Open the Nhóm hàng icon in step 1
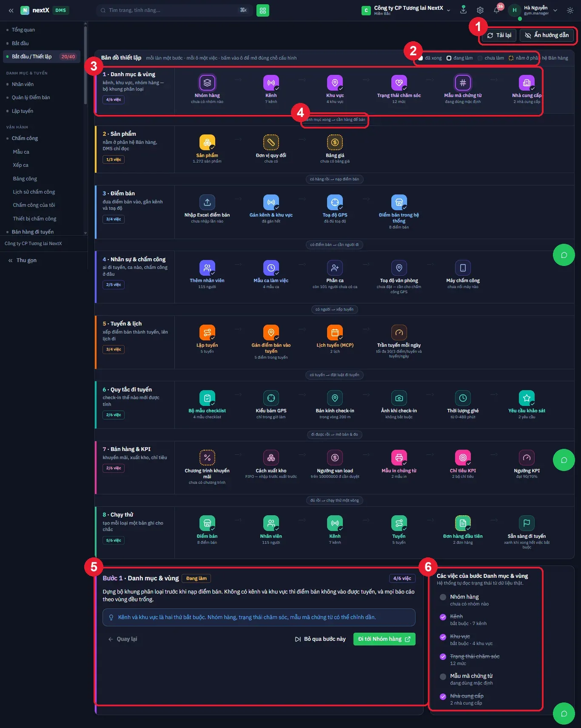Screen dimensions: 581x728 coord(207,83)
